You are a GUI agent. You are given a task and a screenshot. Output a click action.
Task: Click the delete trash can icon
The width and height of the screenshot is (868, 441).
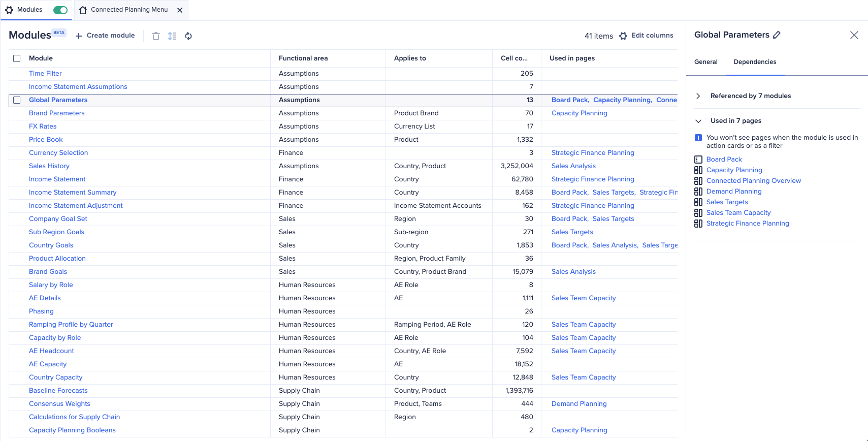(x=156, y=36)
